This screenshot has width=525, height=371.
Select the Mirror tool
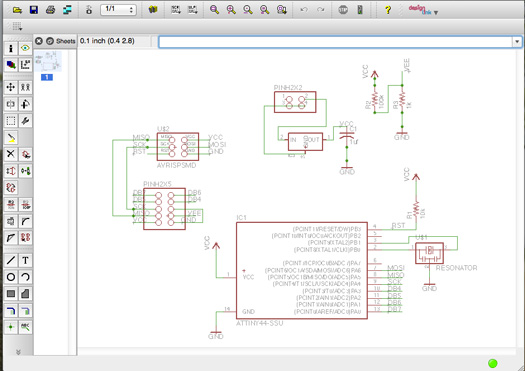[11, 104]
